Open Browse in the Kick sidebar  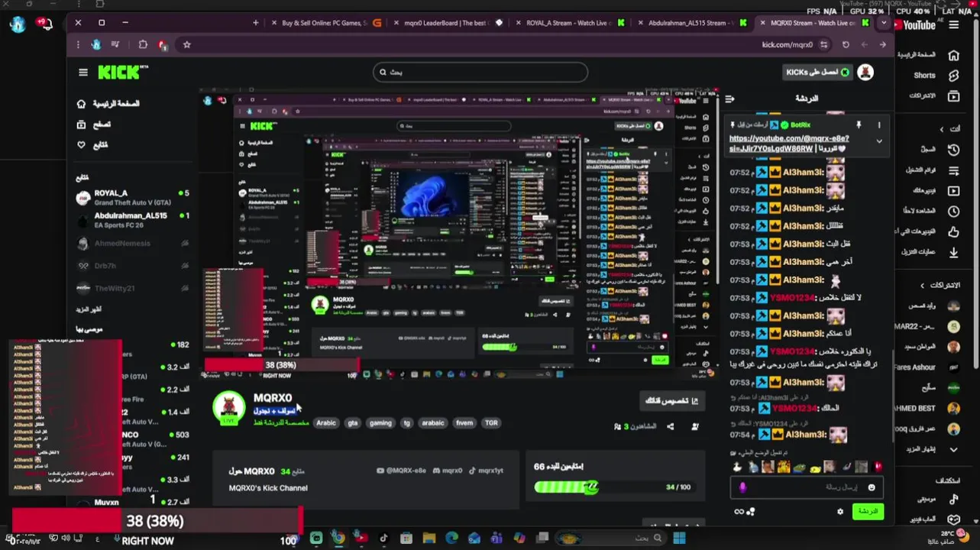pyautogui.click(x=94, y=125)
